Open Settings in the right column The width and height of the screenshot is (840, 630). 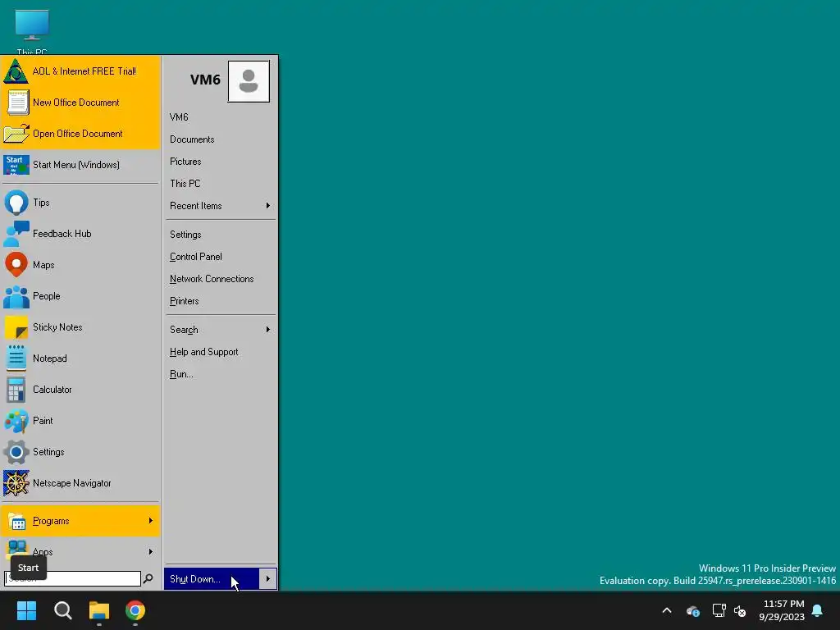185,235
